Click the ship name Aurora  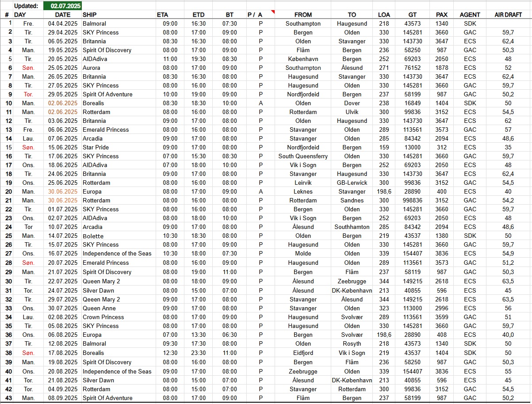[x=92, y=68]
